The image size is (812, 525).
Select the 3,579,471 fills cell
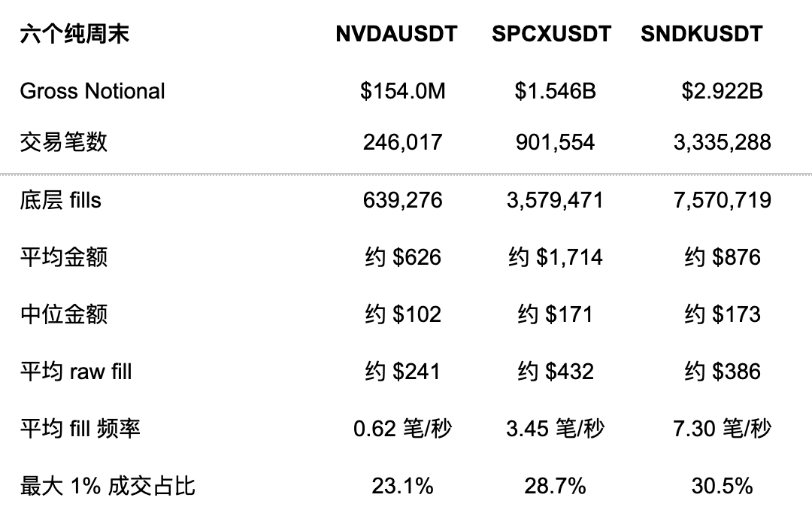pos(555,201)
